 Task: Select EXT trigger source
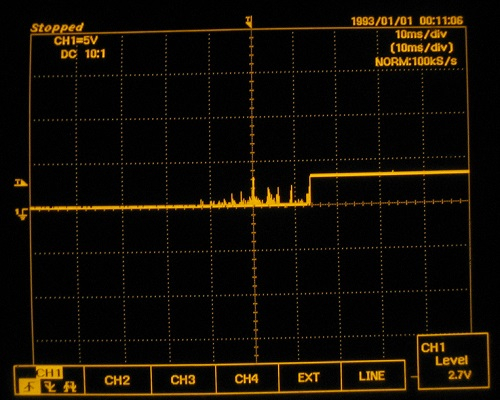[309, 378]
